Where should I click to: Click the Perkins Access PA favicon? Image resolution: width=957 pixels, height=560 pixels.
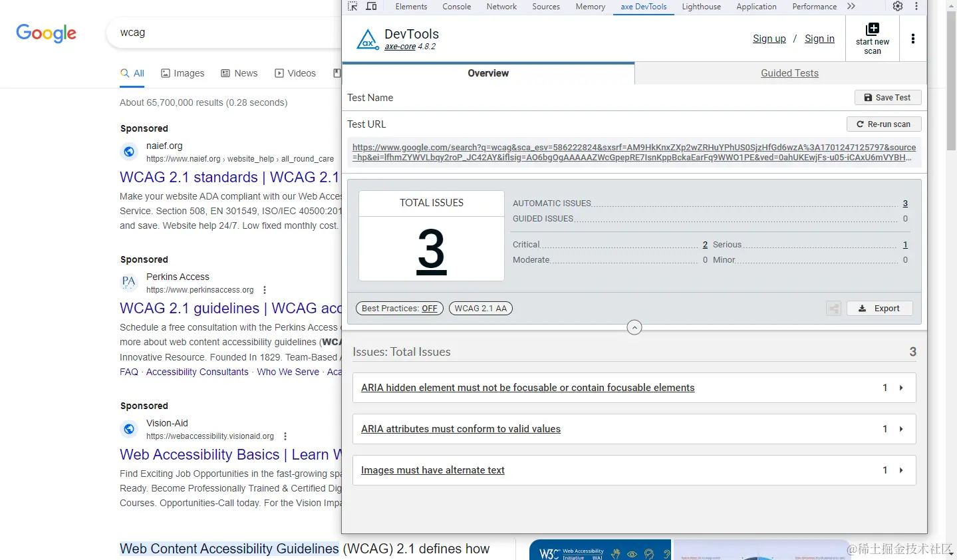pyautogui.click(x=129, y=283)
